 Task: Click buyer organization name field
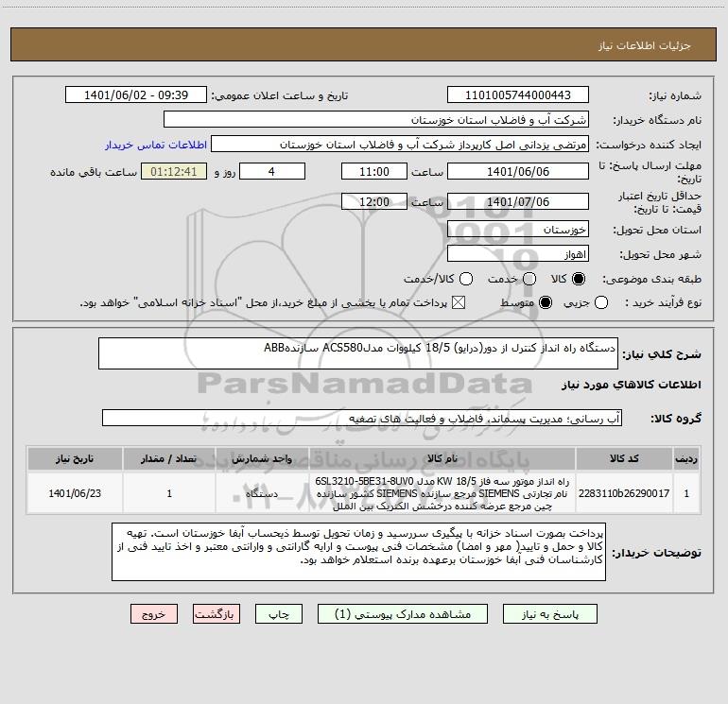coord(376,120)
